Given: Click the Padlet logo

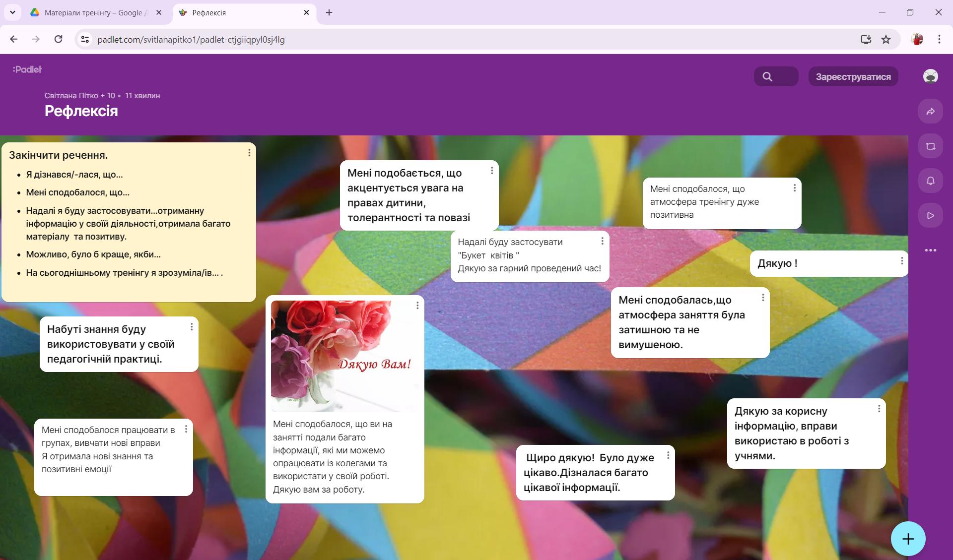Looking at the screenshot, I should [x=27, y=69].
